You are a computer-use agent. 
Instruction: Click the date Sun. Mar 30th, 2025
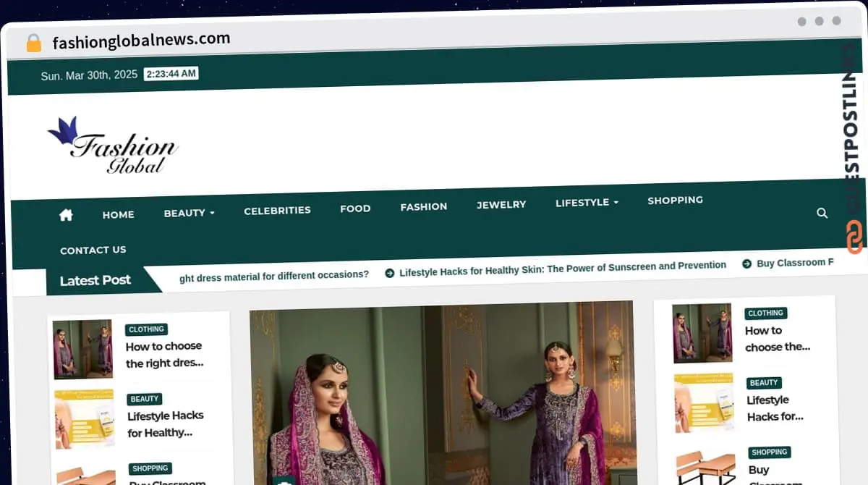tap(89, 75)
